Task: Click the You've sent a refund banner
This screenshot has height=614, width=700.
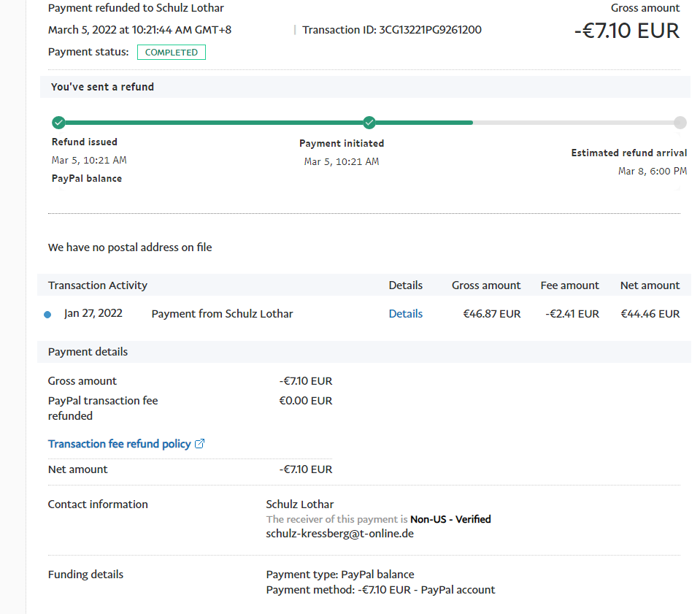Action: pyautogui.click(x=102, y=87)
